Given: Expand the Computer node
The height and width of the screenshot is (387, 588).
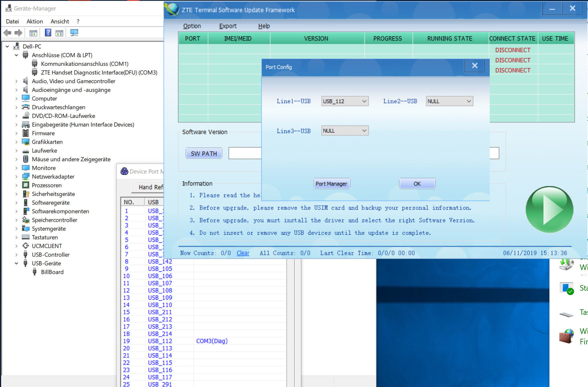Looking at the screenshot, I should [x=17, y=99].
